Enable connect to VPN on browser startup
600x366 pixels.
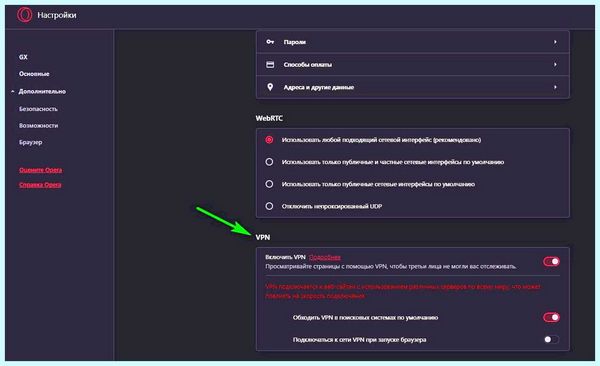[x=551, y=339]
